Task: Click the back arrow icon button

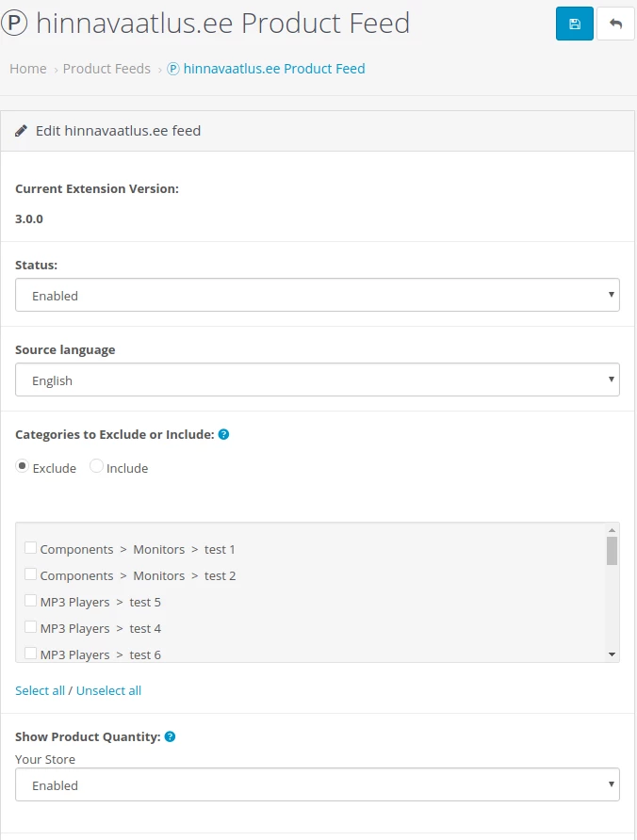Action: coord(615,24)
